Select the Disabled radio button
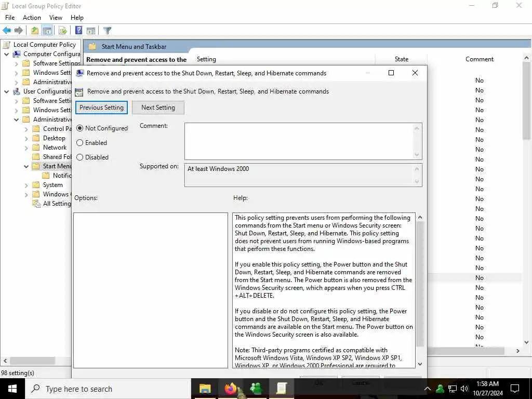 (79, 157)
